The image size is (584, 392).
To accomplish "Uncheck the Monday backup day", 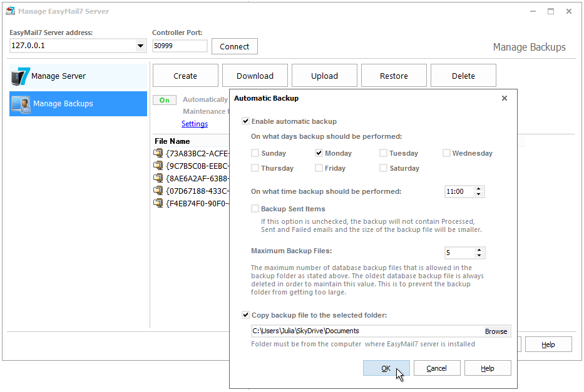I will [x=319, y=153].
